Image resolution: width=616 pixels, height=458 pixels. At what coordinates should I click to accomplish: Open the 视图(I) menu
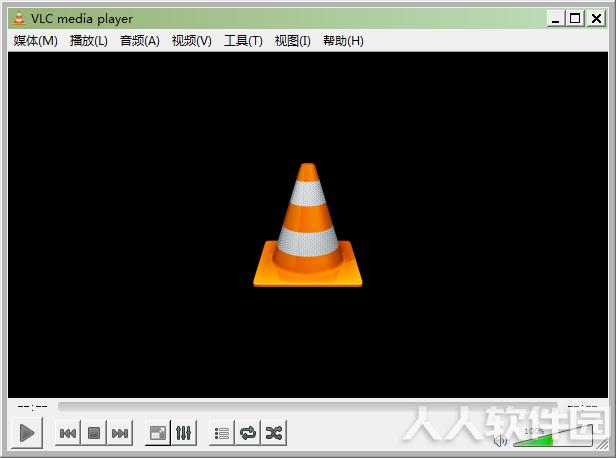pos(292,40)
